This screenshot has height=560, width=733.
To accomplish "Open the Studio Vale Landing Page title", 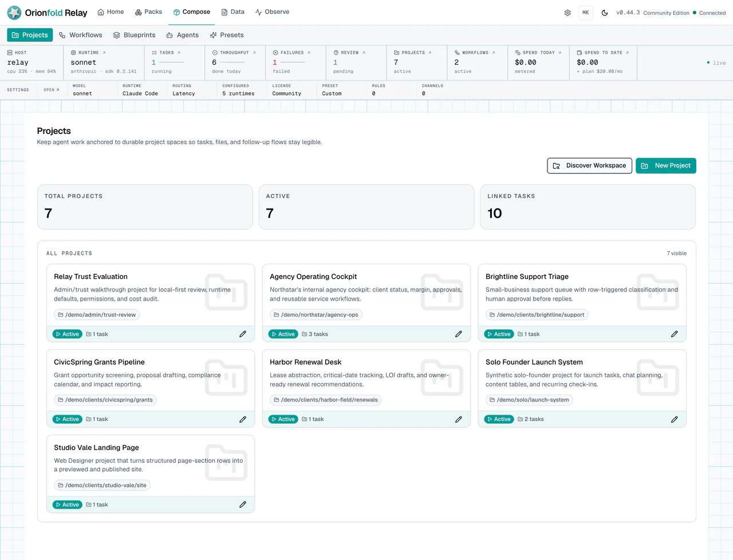I will point(96,447).
